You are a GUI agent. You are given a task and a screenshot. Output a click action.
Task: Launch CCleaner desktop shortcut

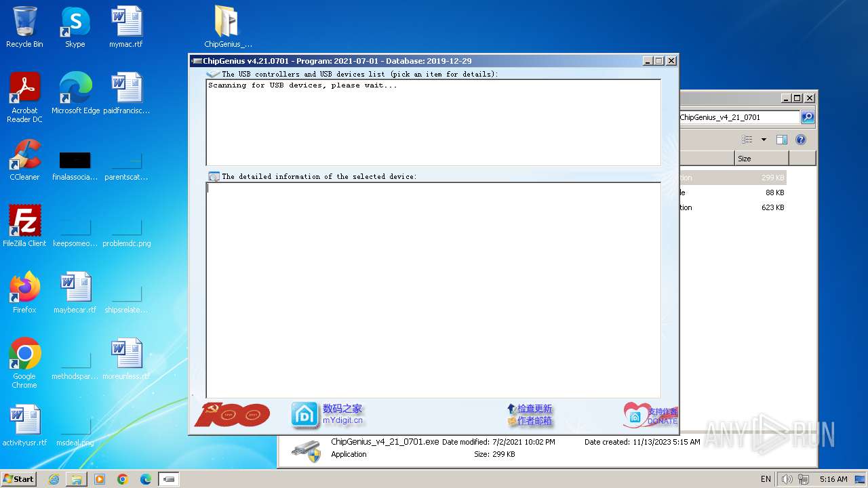point(24,160)
